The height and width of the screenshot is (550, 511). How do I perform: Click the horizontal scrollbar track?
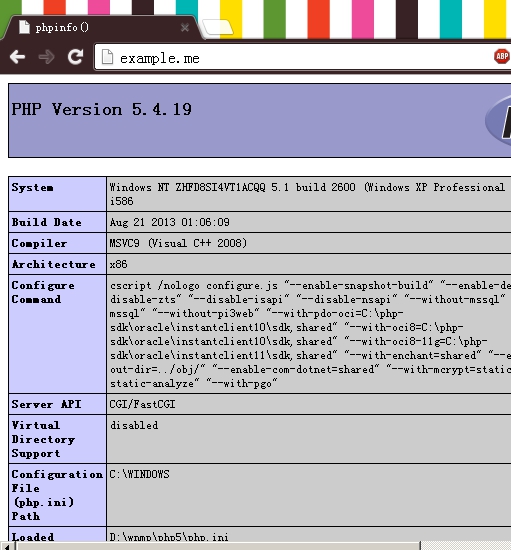click(466, 546)
